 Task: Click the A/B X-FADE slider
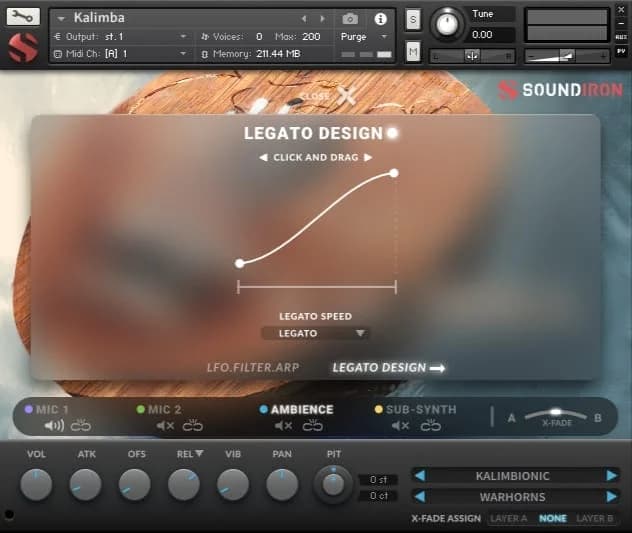pyautogui.click(x=555, y=414)
